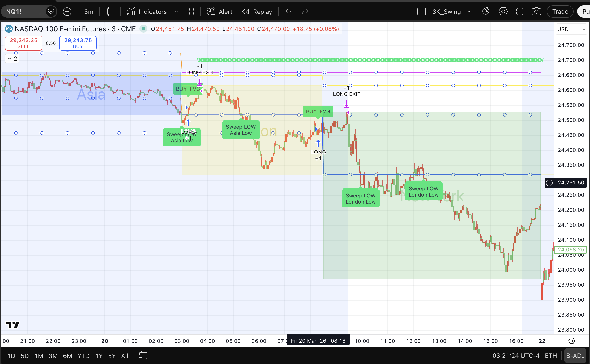Click the TradingView logo on chart
Viewport: 590px width, 364px height.
coord(13,325)
